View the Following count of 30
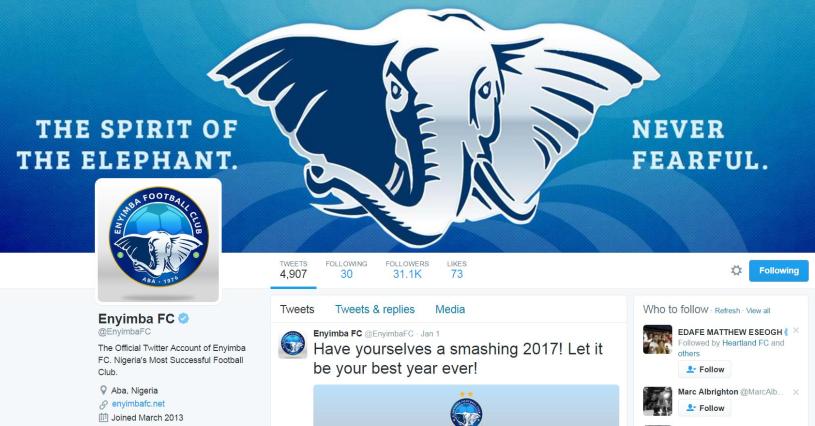815x426 pixels. point(346,270)
